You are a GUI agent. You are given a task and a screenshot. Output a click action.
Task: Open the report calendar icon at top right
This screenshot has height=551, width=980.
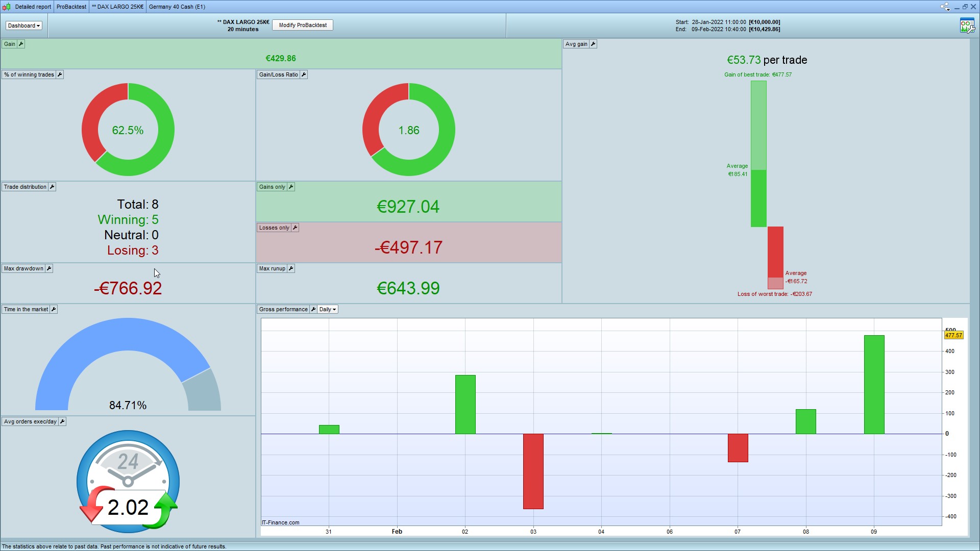tap(967, 26)
